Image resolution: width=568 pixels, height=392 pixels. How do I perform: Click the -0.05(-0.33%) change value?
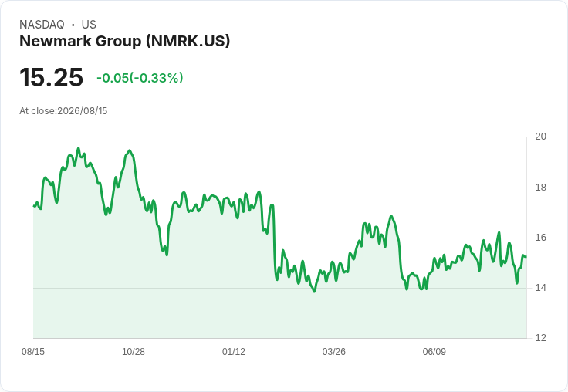pos(140,78)
